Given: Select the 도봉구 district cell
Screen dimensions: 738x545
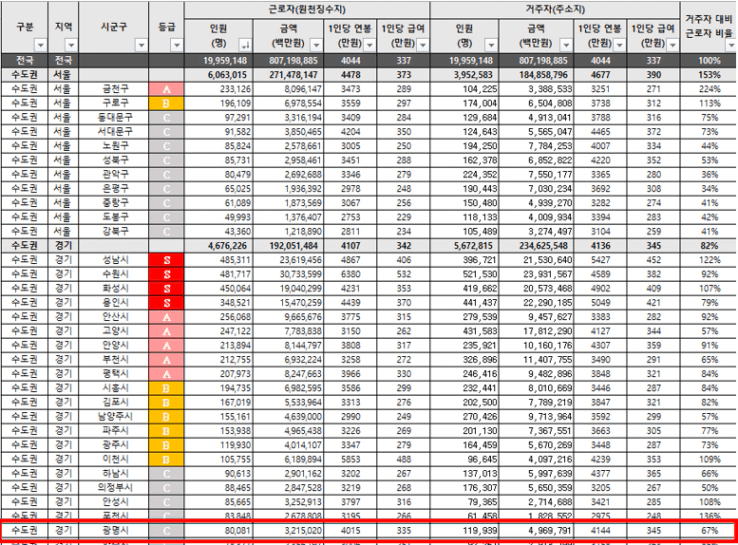Looking at the screenshot, I should click(113, 217).
